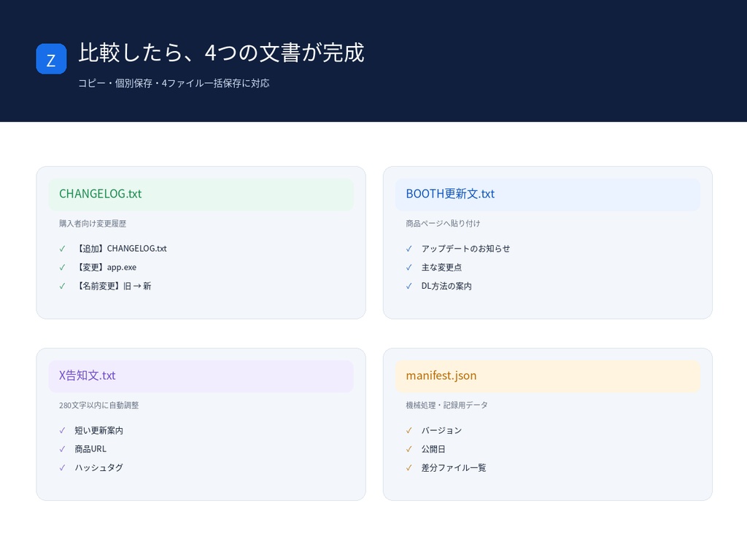Click the green checkmark beside 【追加】CHANGELOG.txt
This screenshot has height=560, width=747.
(63, 249)
